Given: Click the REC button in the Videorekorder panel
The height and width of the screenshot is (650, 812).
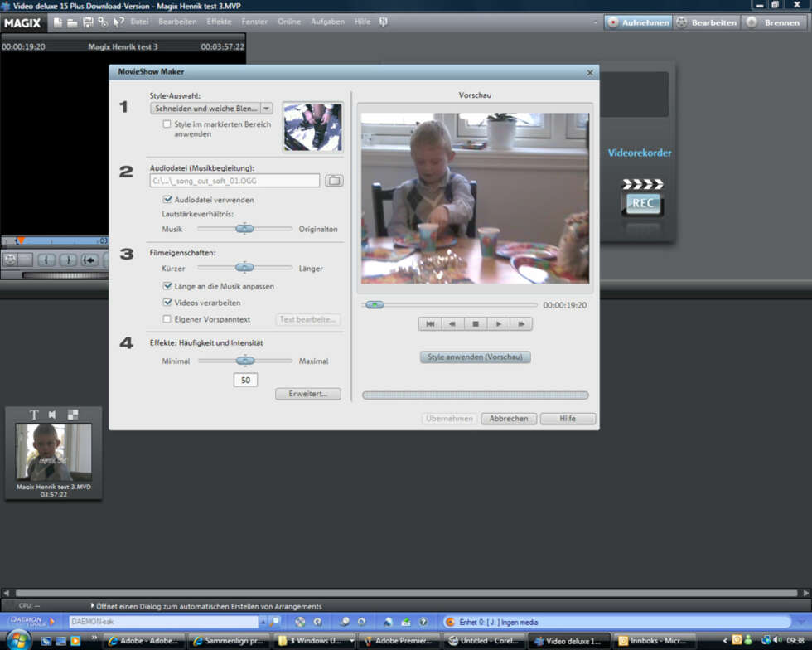Looking at the screenshot, I should pyautogui.click(x=643, y=203).
